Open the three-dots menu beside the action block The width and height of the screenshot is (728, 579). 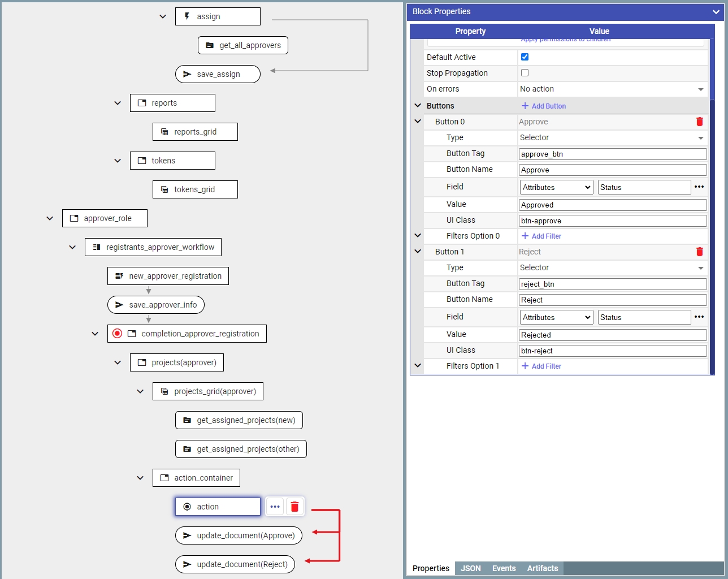click(275, 507)
